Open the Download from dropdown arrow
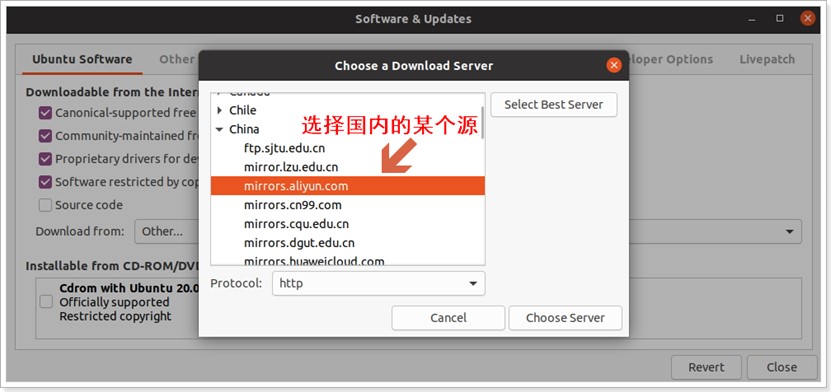The width and height of the screenshot is (831, 392). click(789, 231)
